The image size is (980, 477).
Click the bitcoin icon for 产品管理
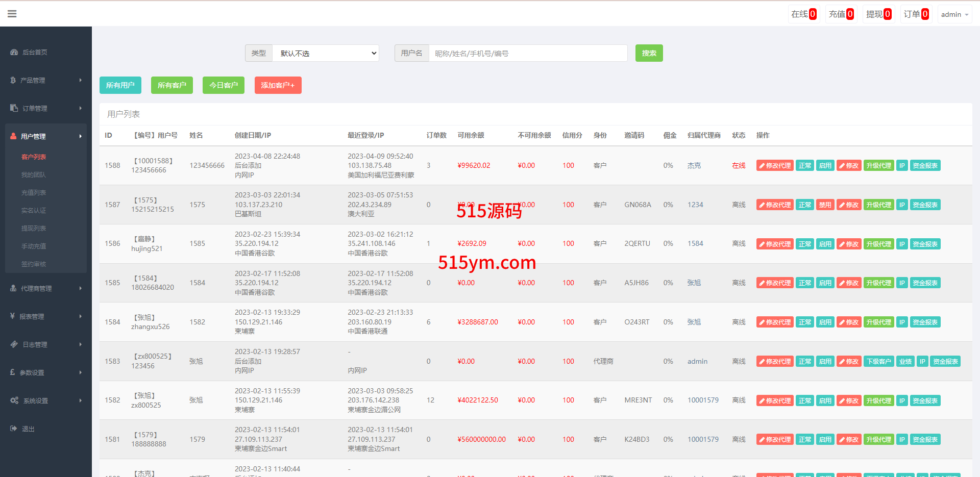click(13, 80)
